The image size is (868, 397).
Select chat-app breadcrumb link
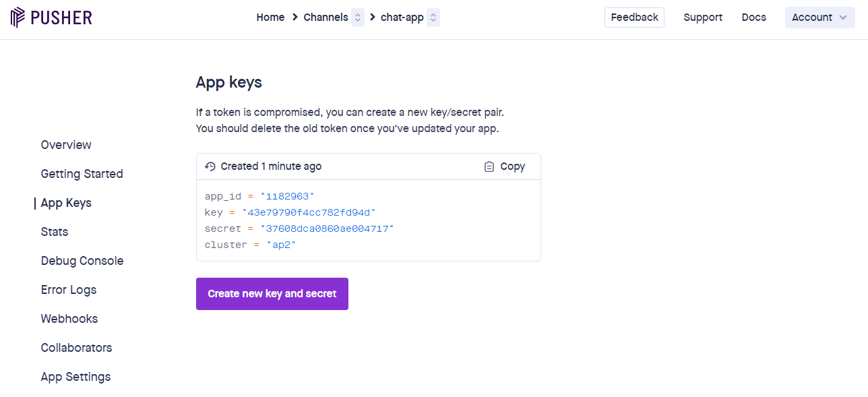[x=402, y=18]
